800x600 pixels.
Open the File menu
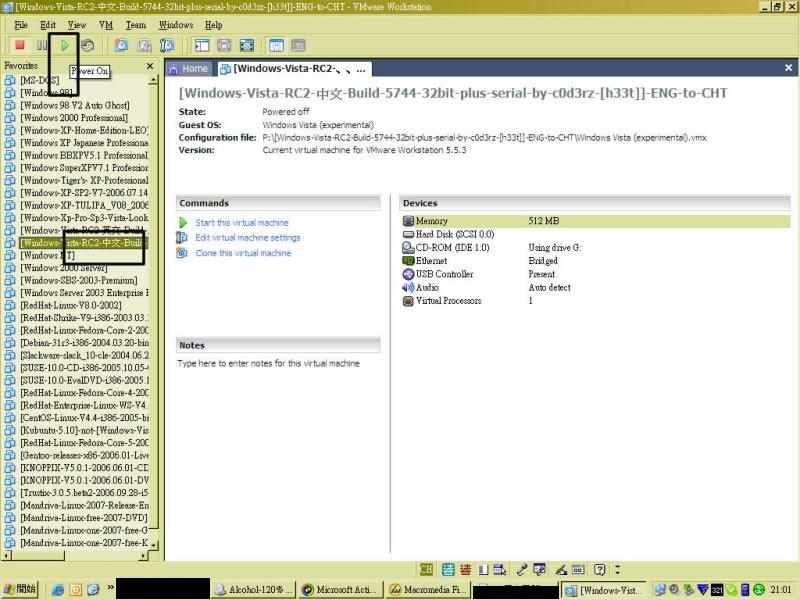(x=21, y=25)
